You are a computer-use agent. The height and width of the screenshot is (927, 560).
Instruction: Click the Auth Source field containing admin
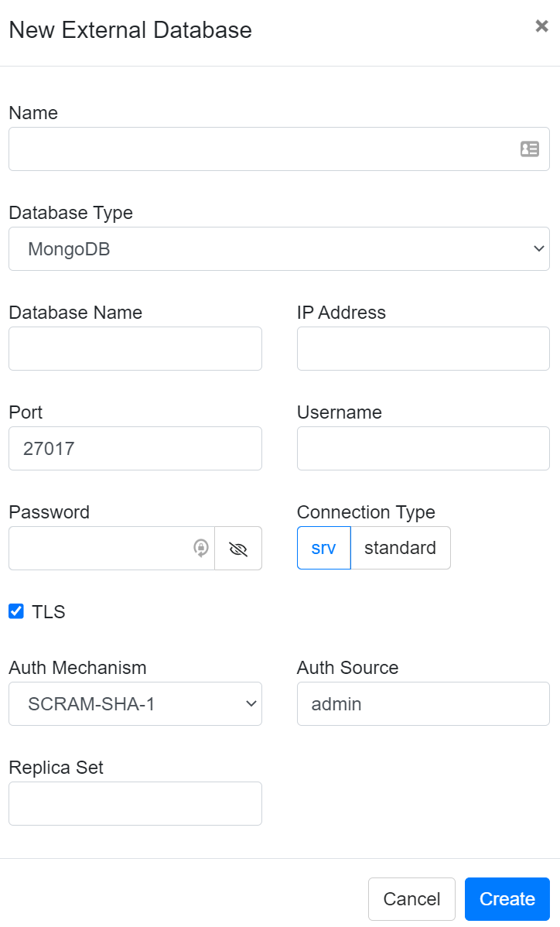pos(423,704)
